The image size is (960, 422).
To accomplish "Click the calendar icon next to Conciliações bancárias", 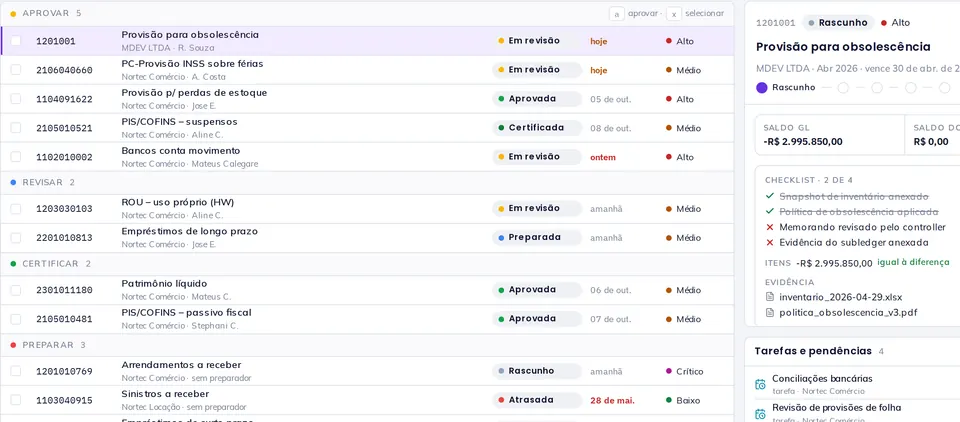I will (x=760, y=384).
